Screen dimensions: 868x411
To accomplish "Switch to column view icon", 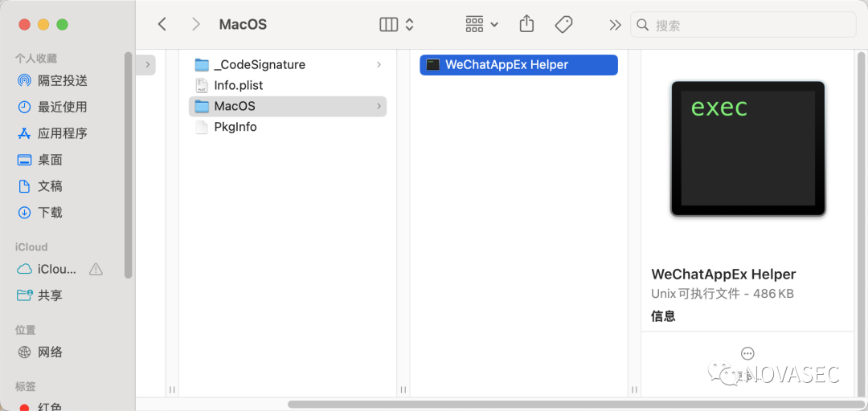I will (389, 24).
